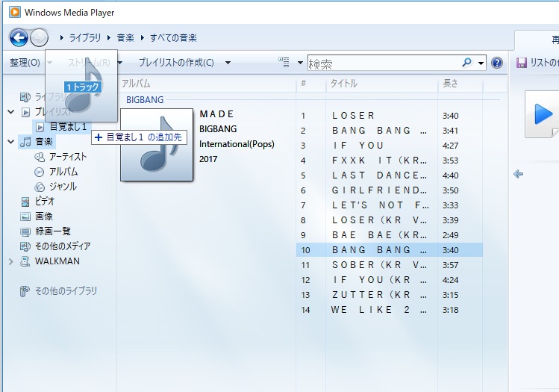Click the small left arrow in list pane
Screen dimensions: 559x392
click(x=519, y=174)
